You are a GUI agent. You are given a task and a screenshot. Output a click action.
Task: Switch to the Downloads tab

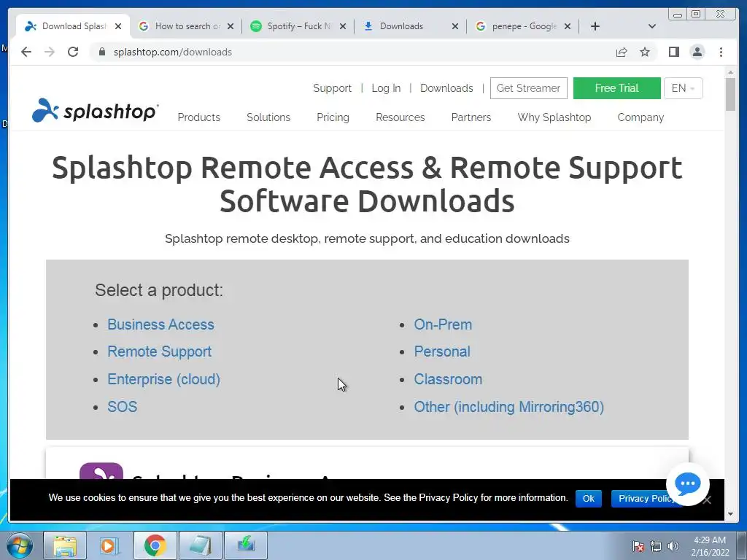pyautogui.click(x=411, y=26)
